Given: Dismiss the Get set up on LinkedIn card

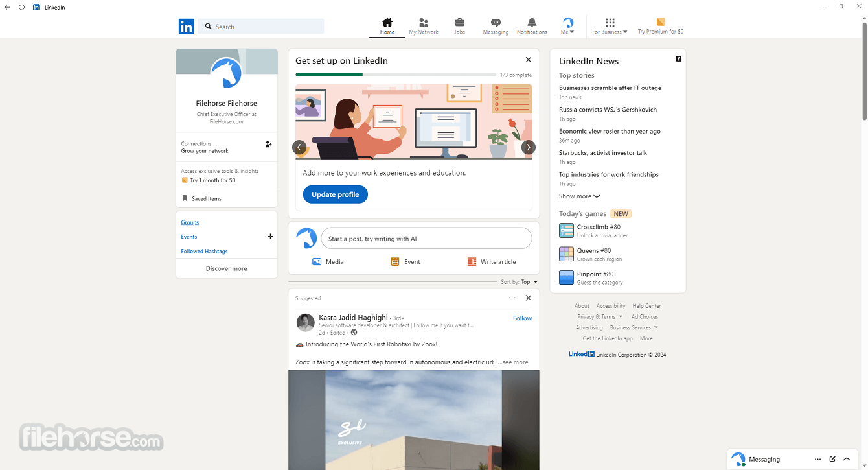Looking at the screenshot, I should coord(529,60).
